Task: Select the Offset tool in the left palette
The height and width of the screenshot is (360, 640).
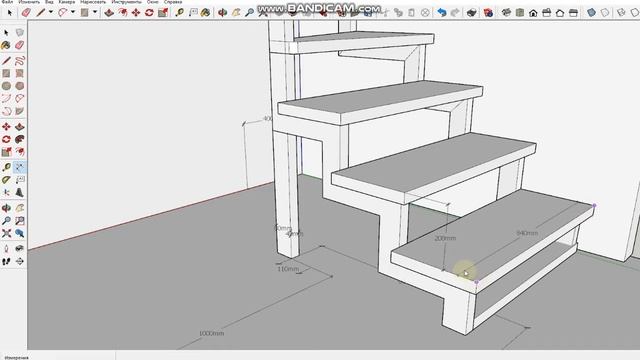Action: click(x=20, y=152)
